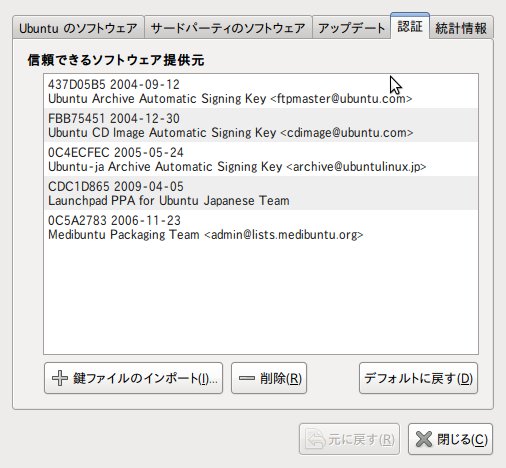Click the 削除(R) button

[x=269, y=378]
